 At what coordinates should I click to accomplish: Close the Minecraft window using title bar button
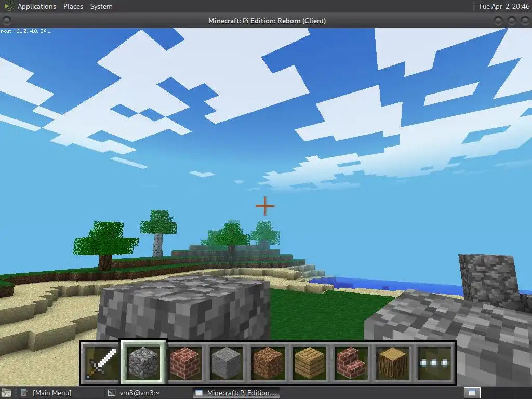click(x=525, y=21)
